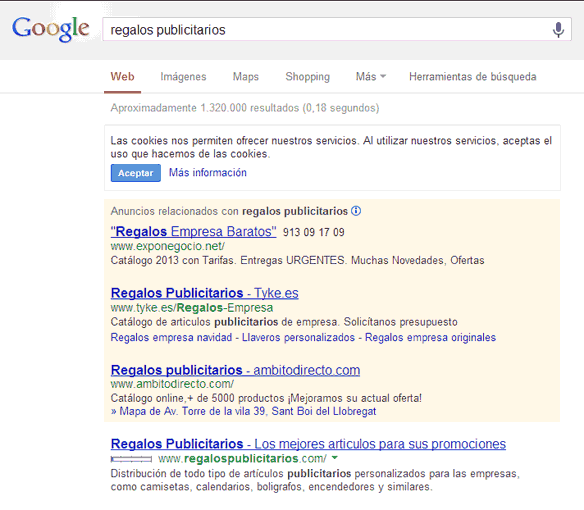Screen dimensions: 584x510
Task: Click the Aceptar cookies button
Action: (x=136, y=173)
